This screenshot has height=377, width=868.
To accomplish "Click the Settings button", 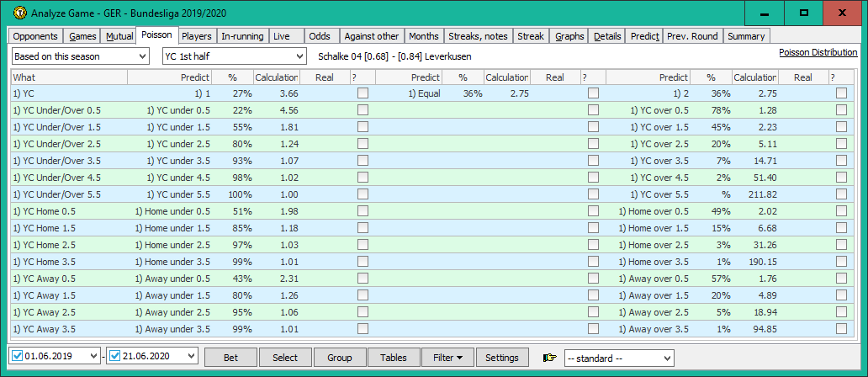I will (x=502, y=358).
